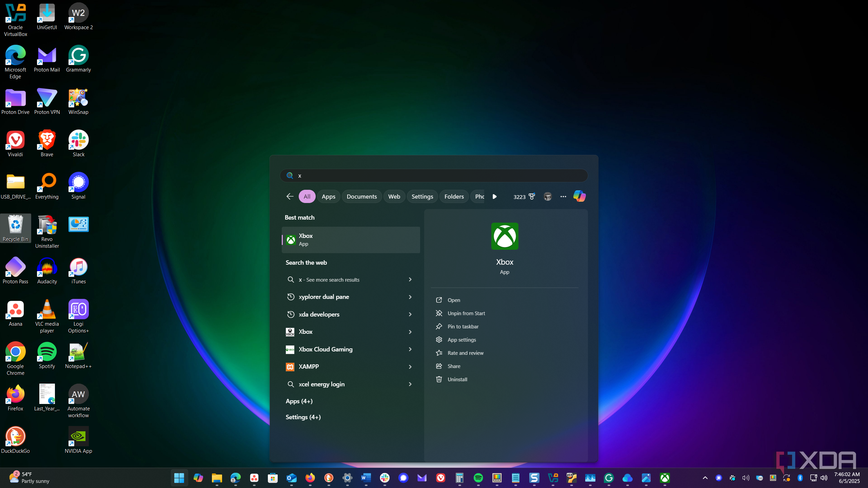Image resolution: width=868 pixels, height=488 pixels.
Task: Click Share for Xbox app
Action: click(454, 366)
